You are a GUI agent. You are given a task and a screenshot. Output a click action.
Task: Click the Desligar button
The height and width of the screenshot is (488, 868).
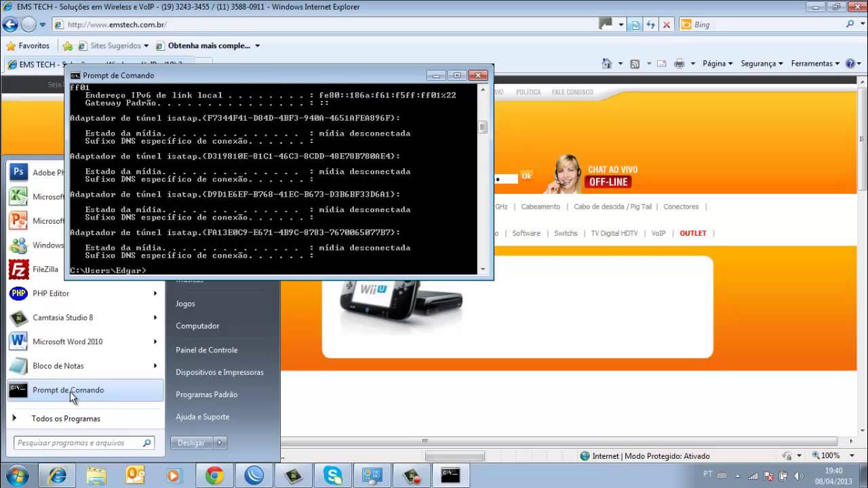pyautogui.click(x=191, y=443)
